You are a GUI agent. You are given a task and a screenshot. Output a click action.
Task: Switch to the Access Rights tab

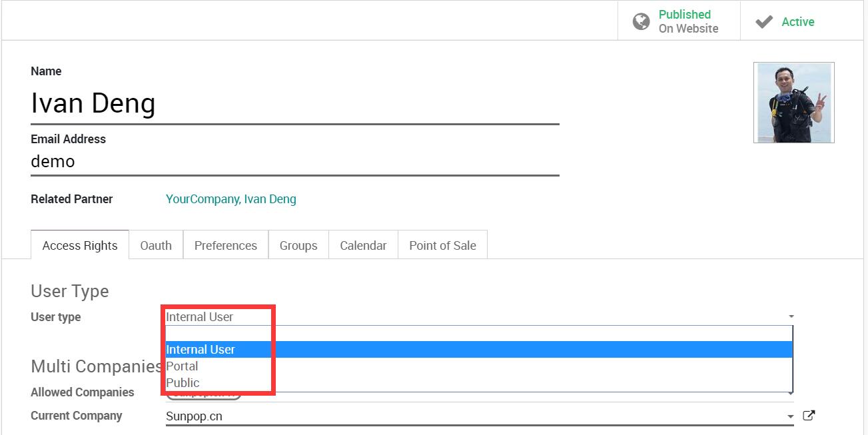coord(80,245)
